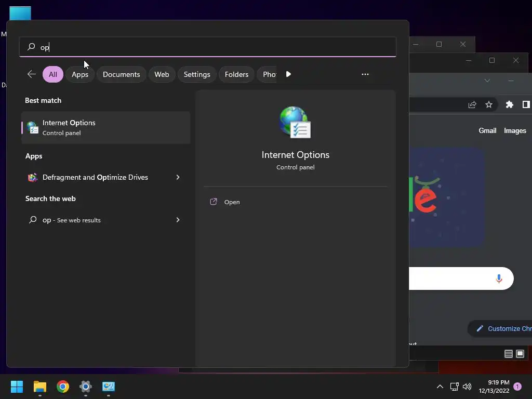Click Chrome's share page icon
This screenshot has height=399, width=532.
pyautogui.click(x=472, y=104)
